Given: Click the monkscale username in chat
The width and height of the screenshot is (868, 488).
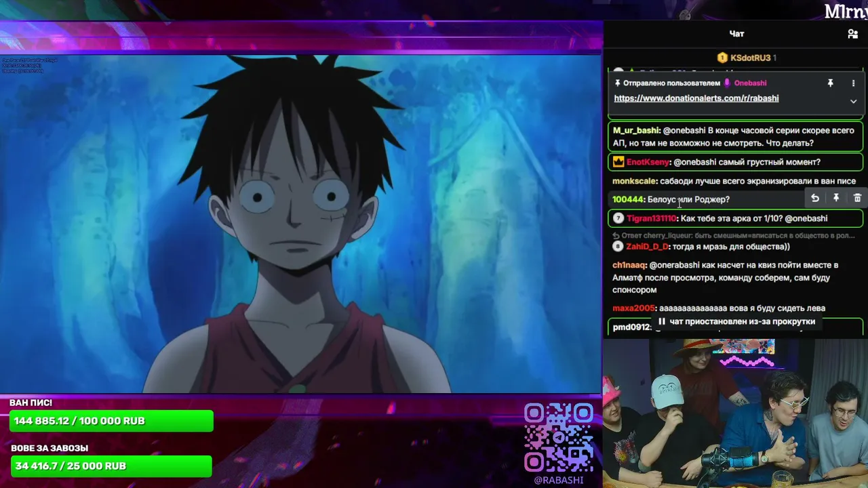Looking at the screenshot, I should [634, 181].
